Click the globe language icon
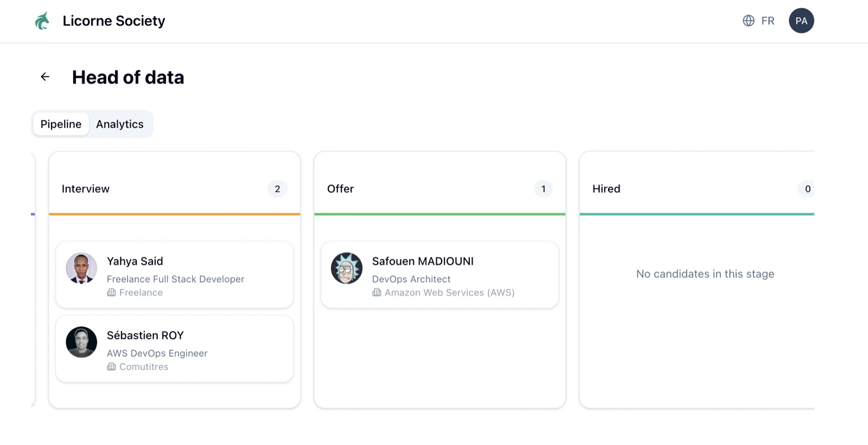 tap(748, 21)
